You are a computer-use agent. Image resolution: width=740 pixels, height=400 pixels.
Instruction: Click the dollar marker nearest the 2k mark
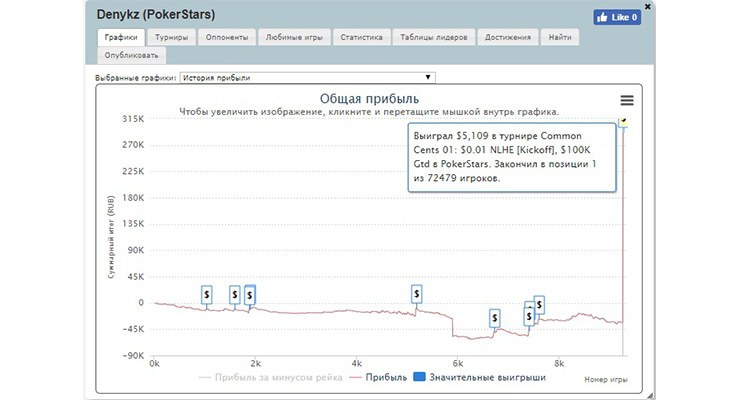pyautogui.click(x=250, y=294)
